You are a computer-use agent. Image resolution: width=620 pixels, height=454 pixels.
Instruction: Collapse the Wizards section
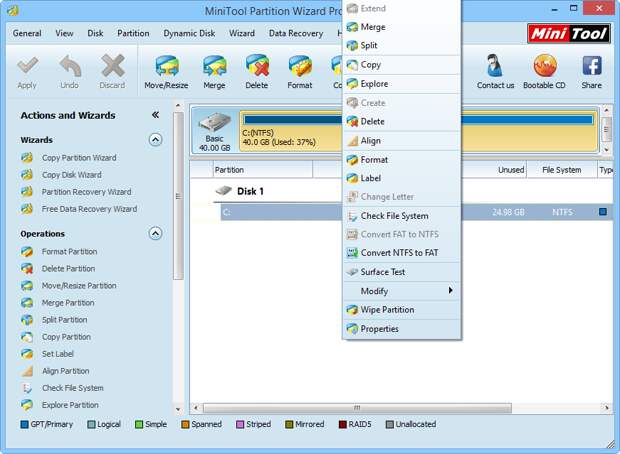(155, 140)
